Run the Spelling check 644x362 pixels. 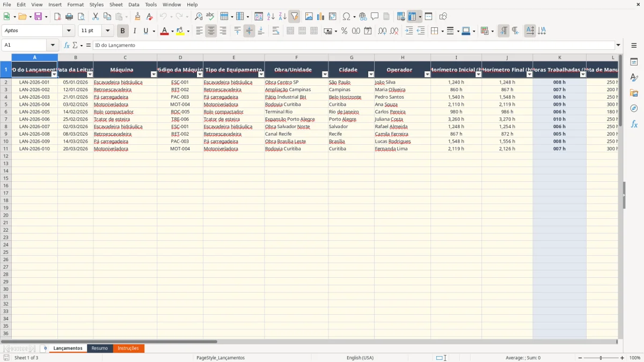click(210, 17)
